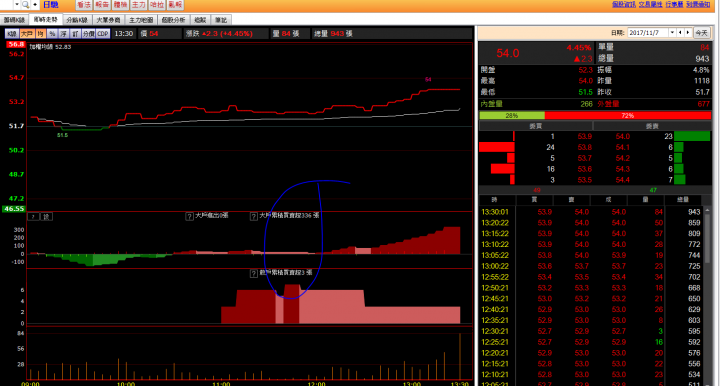This screenshot has height=386, width=720.
Task: Switch to the 個股分析 tab
Action: click(173, 20)
